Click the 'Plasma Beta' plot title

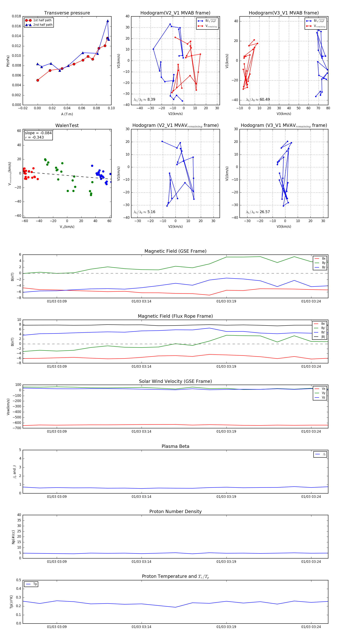[x=175, y=447]
